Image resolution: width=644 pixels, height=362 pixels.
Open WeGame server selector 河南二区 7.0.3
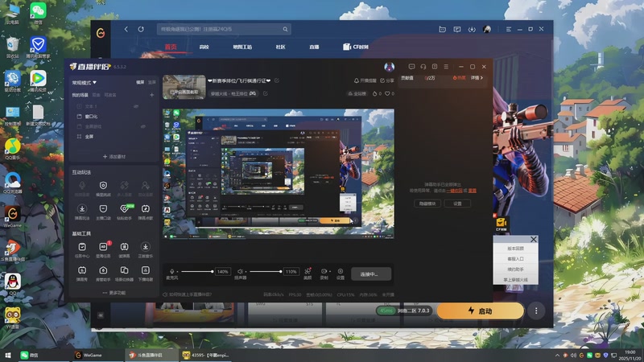pos(404,311)
